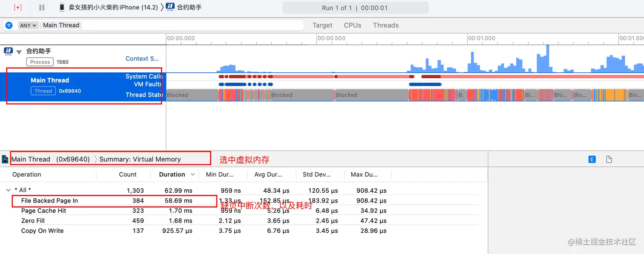Click the 323 count cell

tap(138, 211)
